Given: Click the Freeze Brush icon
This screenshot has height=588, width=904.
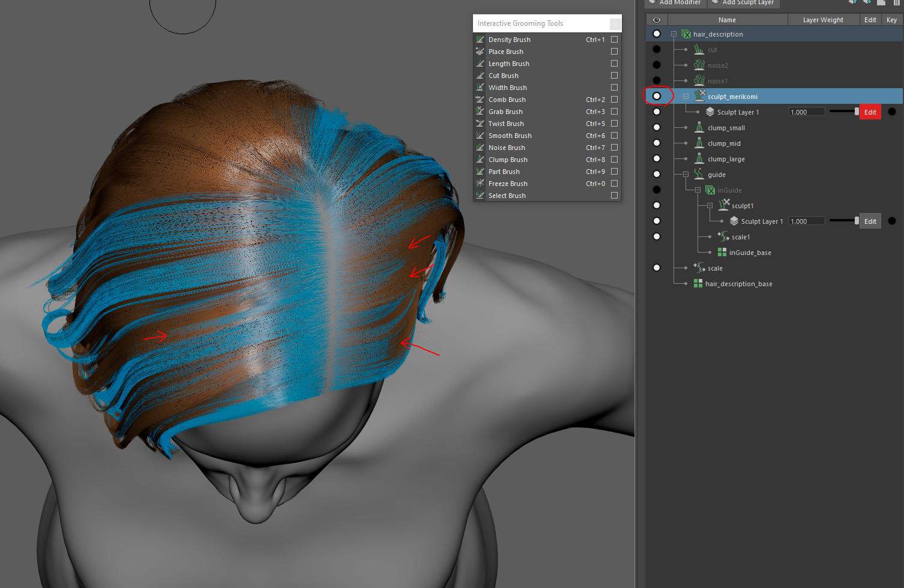Looking at the screenshot, I should pyautogui.click(x=480, y=184).
